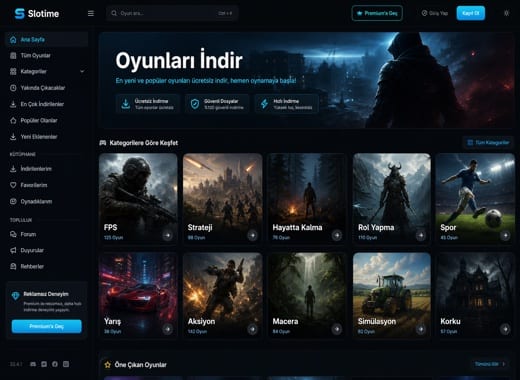
Task: Open the Spor category card
Action: 476,199
